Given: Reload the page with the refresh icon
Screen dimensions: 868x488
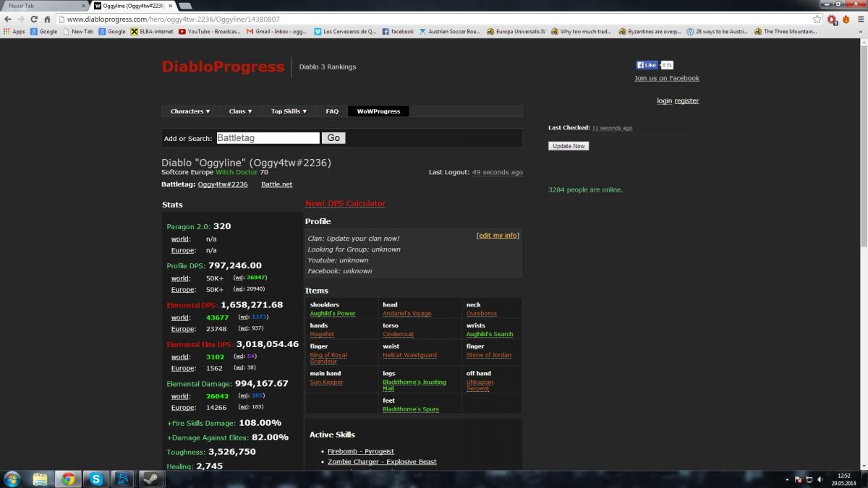Looking at the screenshot, I should 34,19.
